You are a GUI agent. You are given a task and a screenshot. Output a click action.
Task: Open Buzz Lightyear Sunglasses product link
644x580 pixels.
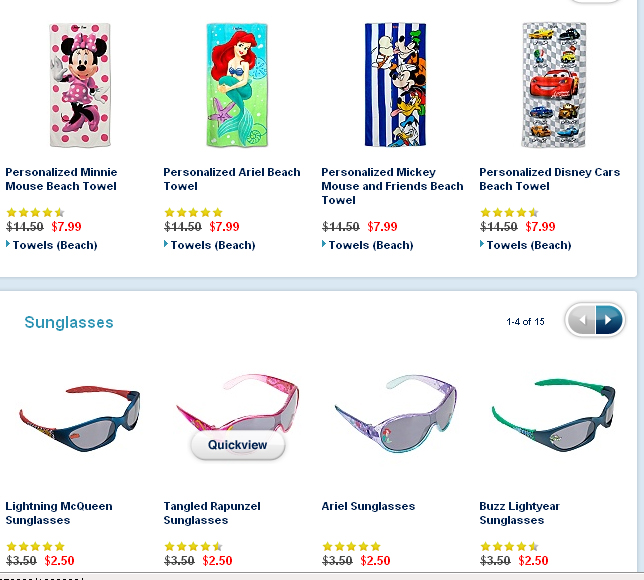(520, 513)
